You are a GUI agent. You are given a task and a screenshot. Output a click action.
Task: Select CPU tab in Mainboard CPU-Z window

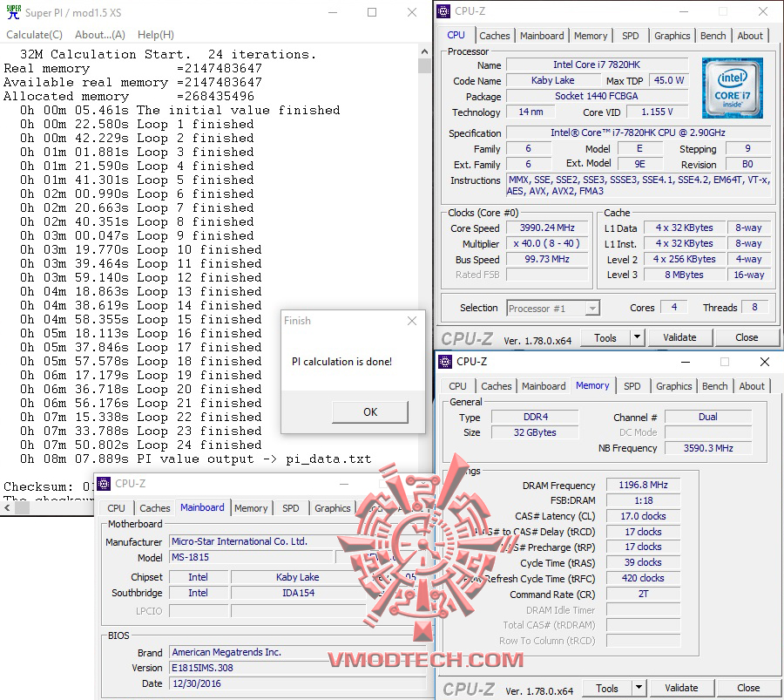pyautogui.click(x=116, y=508)
